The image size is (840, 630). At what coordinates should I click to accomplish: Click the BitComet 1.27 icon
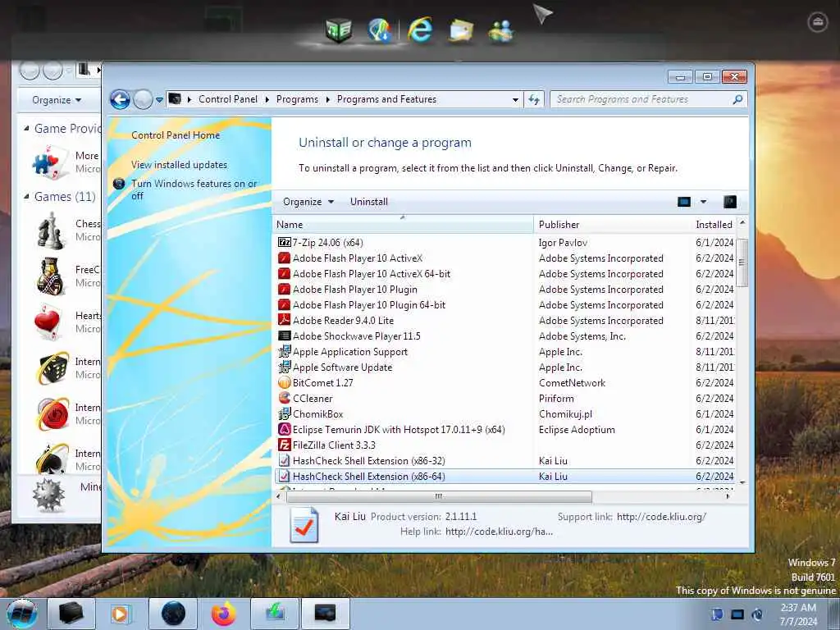[x=284, y=382]
